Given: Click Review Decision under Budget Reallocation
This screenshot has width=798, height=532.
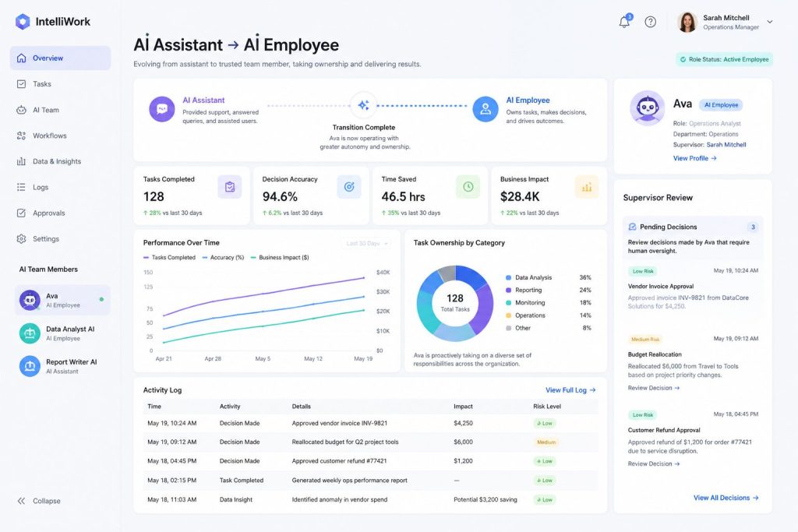Looking at the screenshot, I should [x=654, y=388].
